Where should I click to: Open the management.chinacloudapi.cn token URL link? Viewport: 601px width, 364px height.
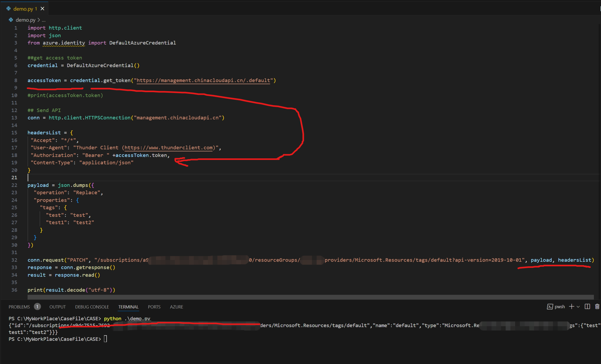point(203,80)
